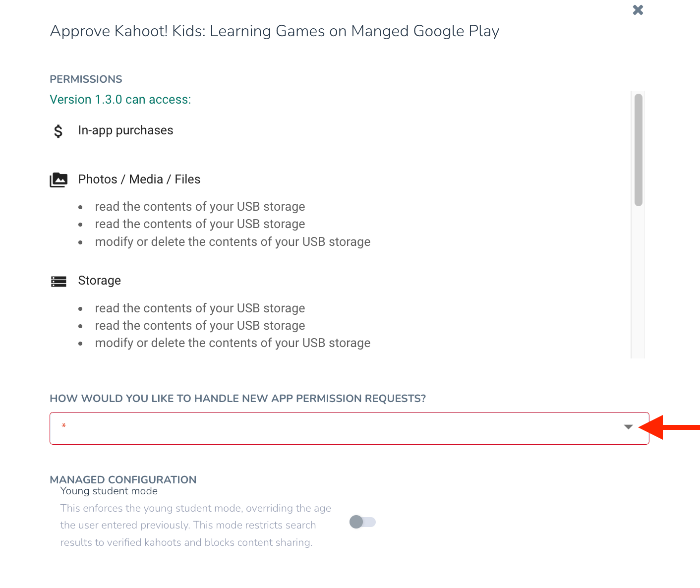Viewport: 700px width, 588px height.
Task: Click the dropdown arrow for permission handling
Action: pos(628,427)
